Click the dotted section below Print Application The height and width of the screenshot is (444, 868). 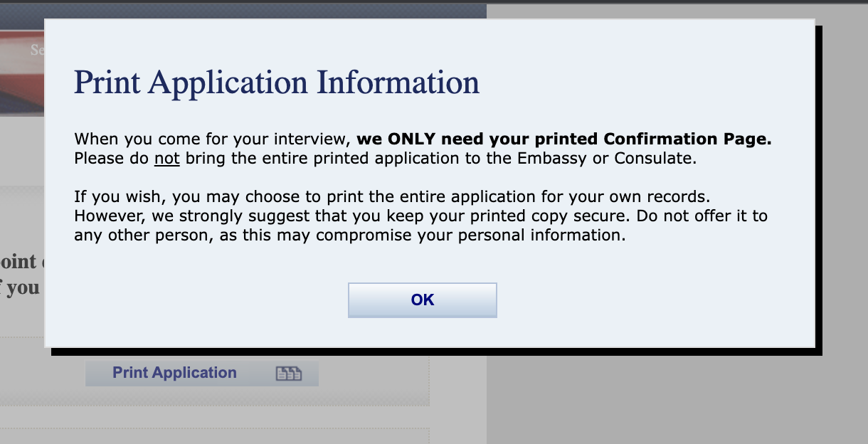[213, 436]
